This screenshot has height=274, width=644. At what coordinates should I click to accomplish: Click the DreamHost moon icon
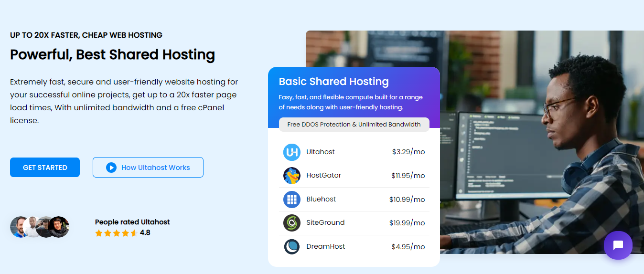[291, 246]
